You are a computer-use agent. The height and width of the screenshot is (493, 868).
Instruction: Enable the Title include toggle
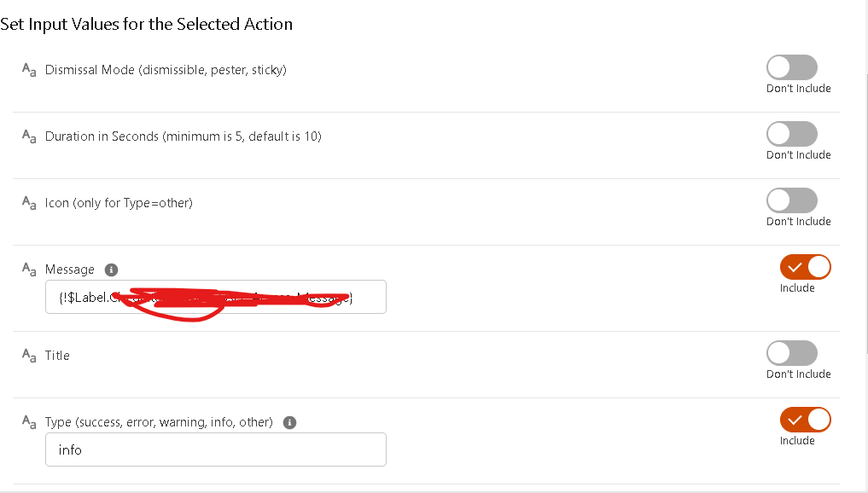pos(791,353)
